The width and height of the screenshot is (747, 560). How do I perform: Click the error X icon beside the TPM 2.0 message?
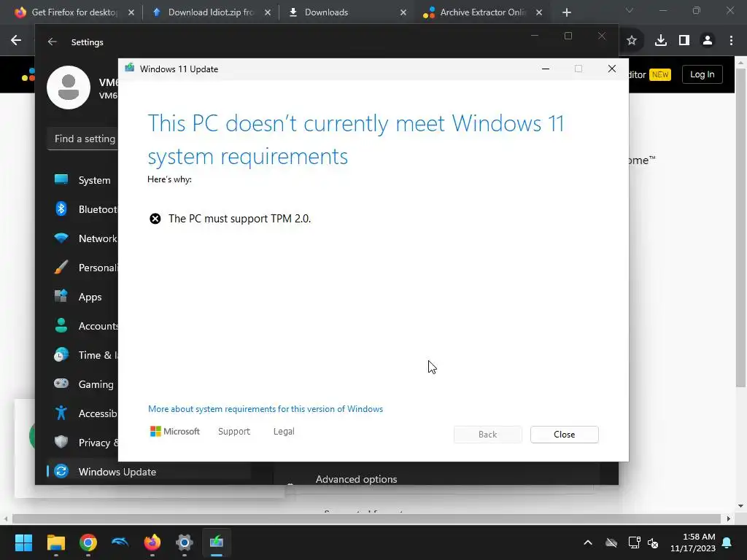pyautogui.click(x=155, y=219)
